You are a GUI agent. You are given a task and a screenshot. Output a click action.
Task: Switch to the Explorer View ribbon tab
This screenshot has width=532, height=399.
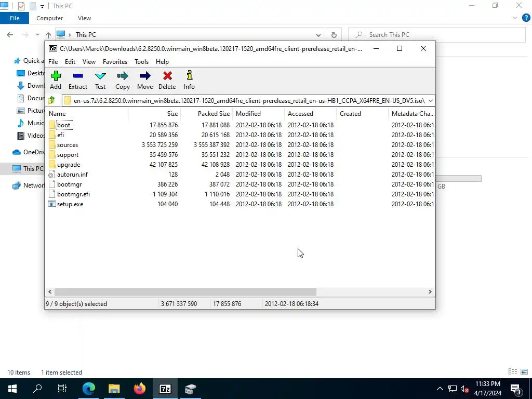(84, 18)
